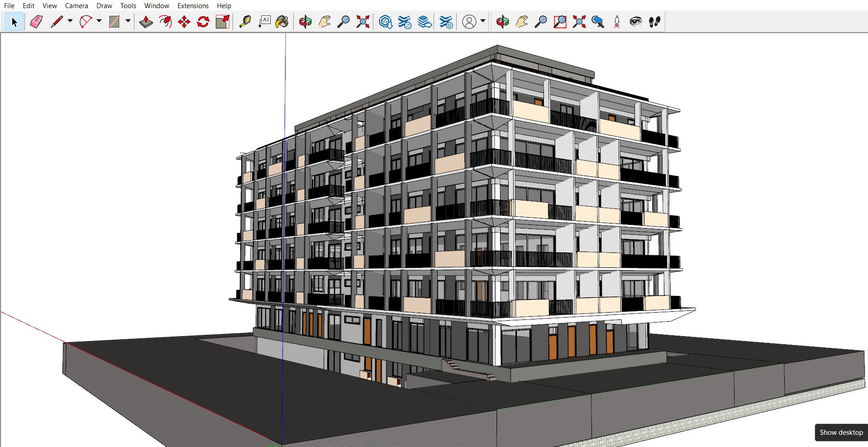Open the Edit menu
This screenshot has width=868, height=447.
pos(29,6)
